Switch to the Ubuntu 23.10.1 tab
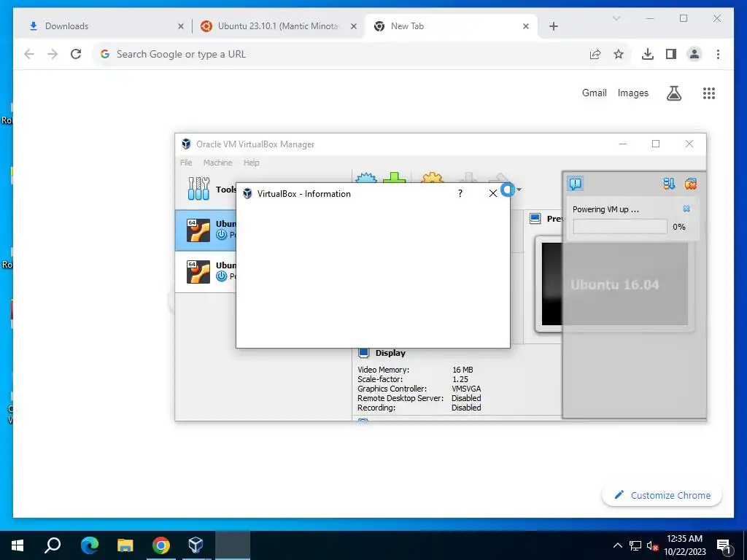747x560 pixels. [x=279, y=26]
